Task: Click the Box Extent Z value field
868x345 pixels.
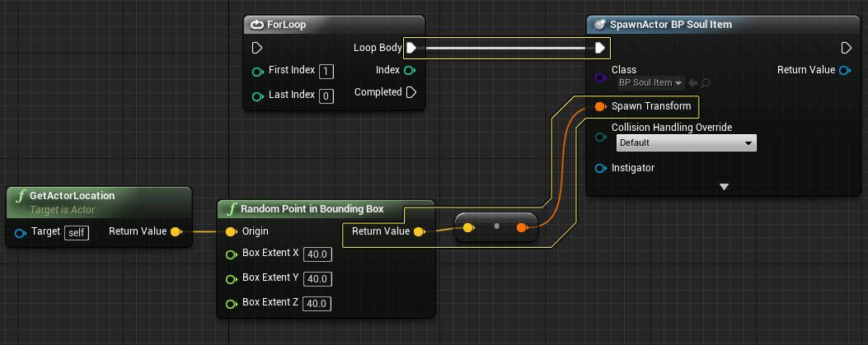Action: click(x=317, y=304)
